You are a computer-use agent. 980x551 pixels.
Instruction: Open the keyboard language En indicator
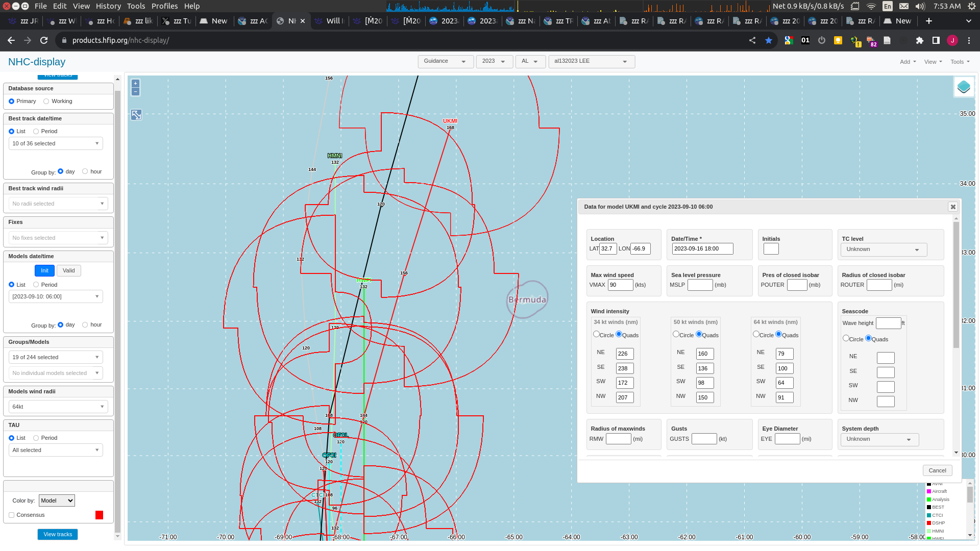coord(888,6)
